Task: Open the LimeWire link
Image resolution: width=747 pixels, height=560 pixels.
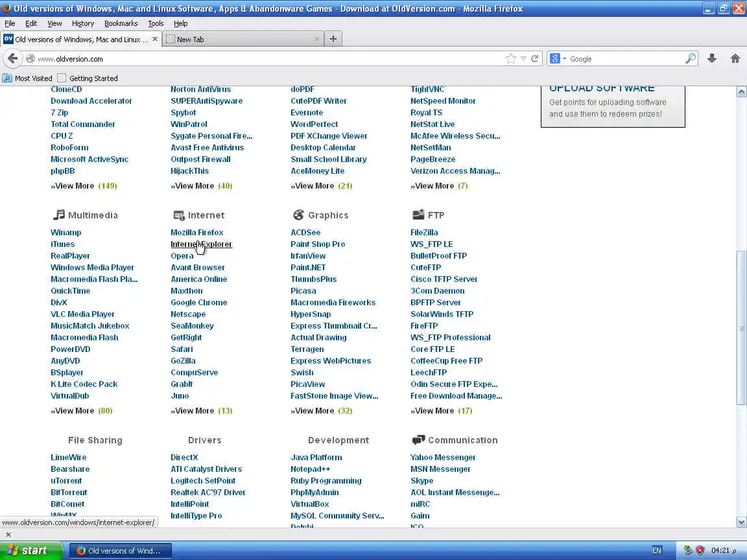Action: (x=69, y=457)
